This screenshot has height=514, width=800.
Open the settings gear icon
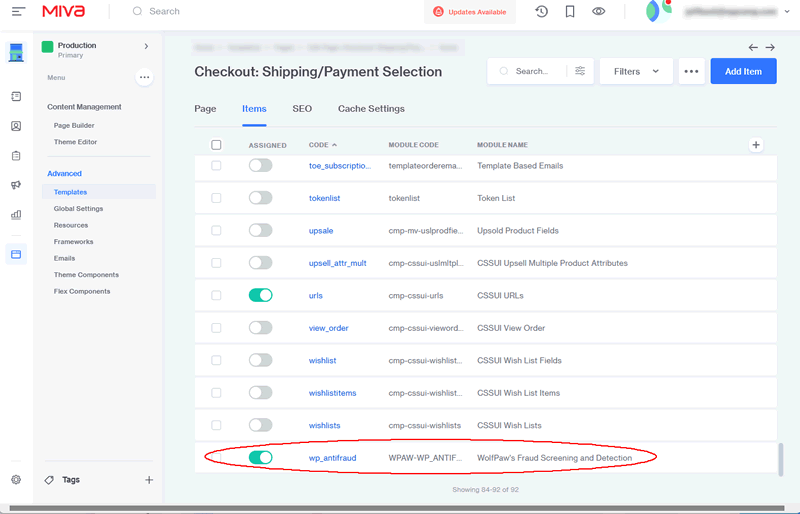click(16, 480)
